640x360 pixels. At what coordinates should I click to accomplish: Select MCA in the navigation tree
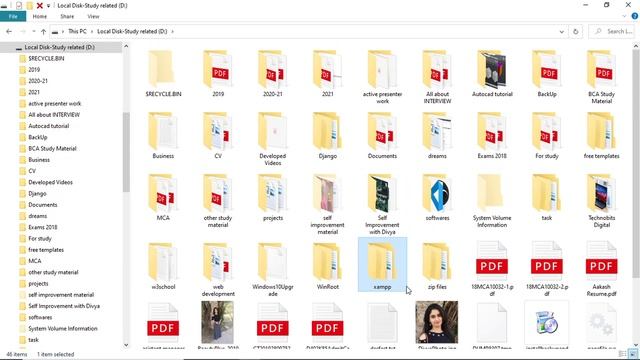[x=35, y=261]
